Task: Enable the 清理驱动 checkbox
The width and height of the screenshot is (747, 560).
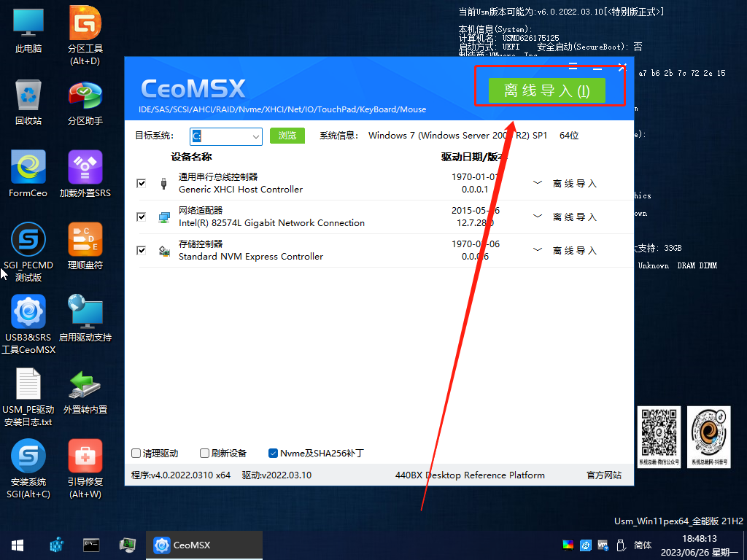Action: click(136, 454)
